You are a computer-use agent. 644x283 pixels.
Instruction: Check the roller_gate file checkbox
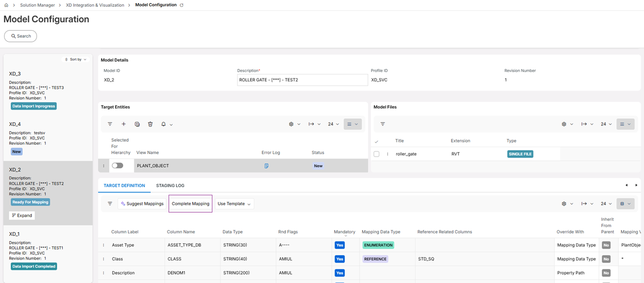(376, 154)
